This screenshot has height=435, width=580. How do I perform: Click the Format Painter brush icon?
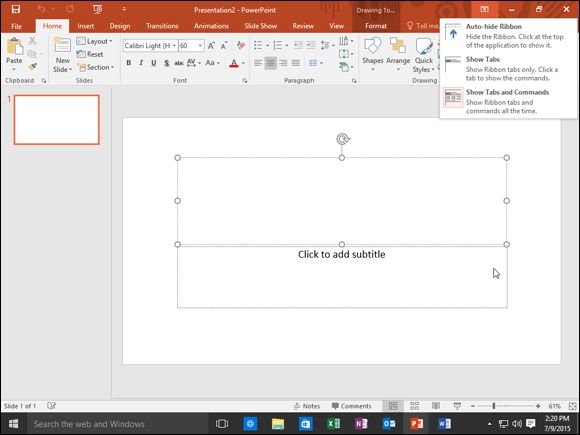(33, 67)
